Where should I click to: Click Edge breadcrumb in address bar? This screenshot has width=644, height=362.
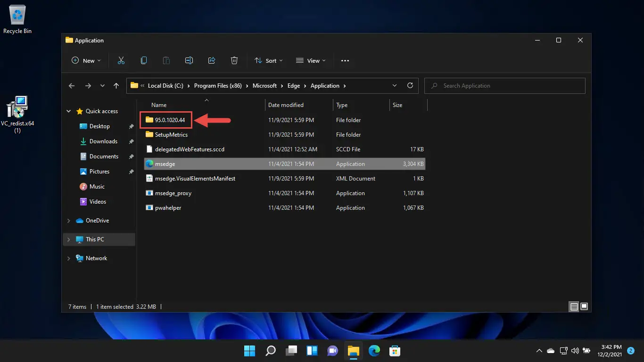294,86
